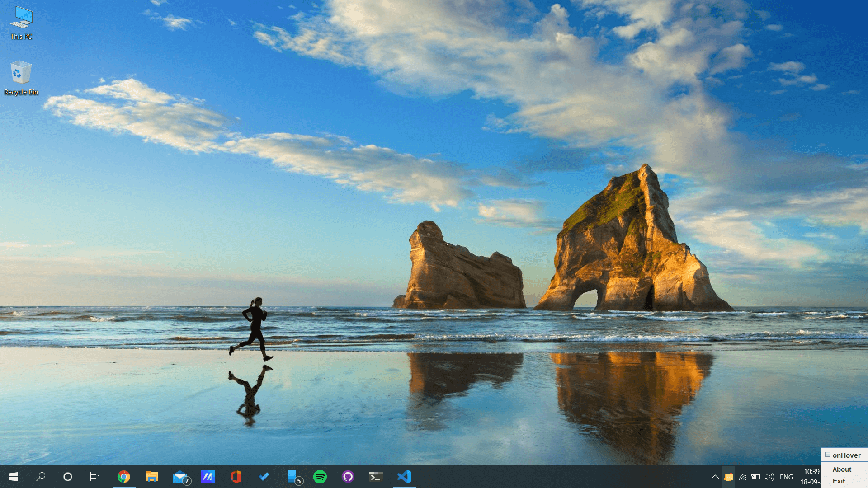The image size is (868, 488).
Task: Click the battery status tray icon
Action: 756,477
